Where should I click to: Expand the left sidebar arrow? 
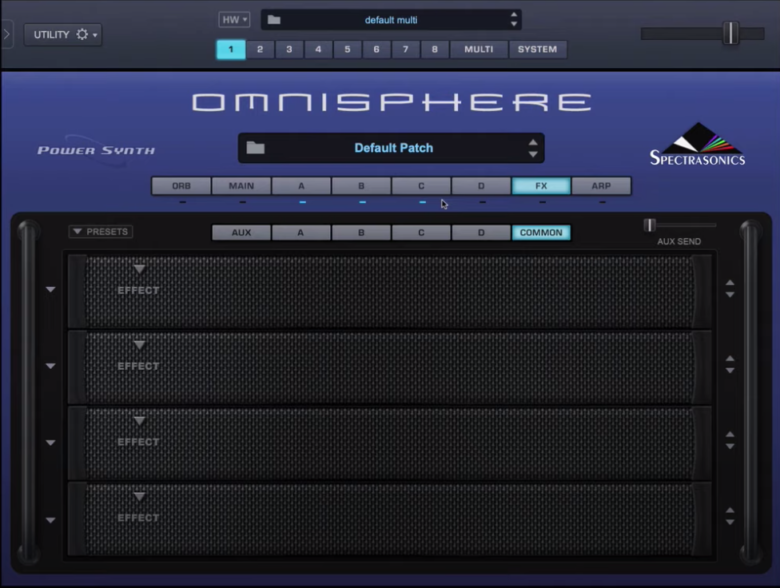pyautogui.click(x=6, y=34)
